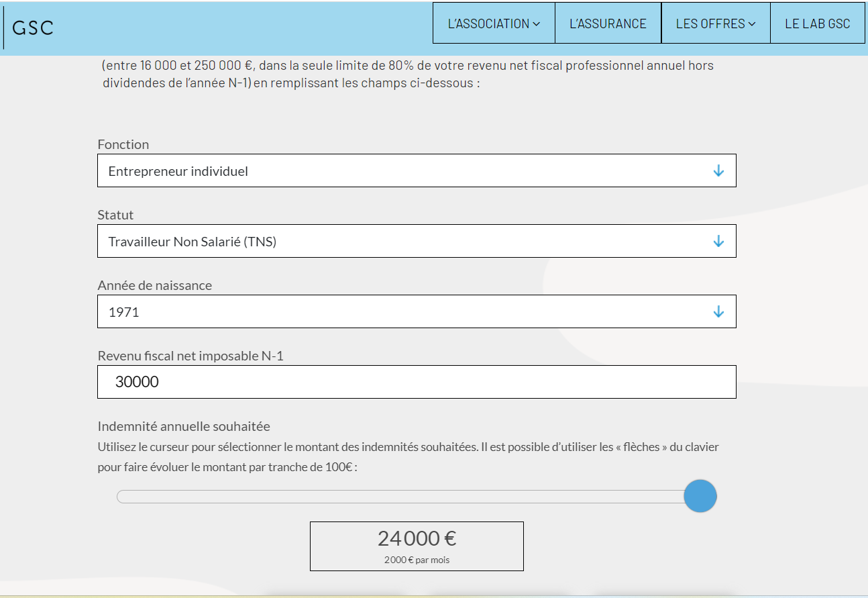This screenshot has width=868, height=598.
Task: Click the 'Indemnité annuelle souhaitée' label
Action: coord(184,426)
